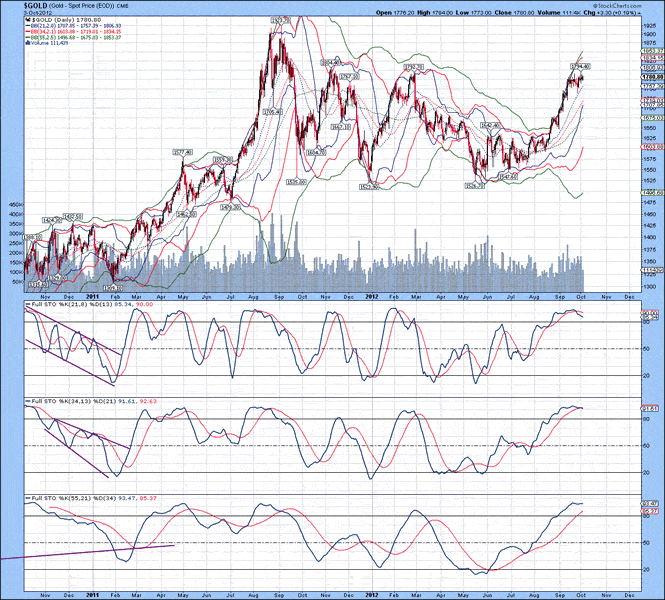
Task: Click the 1535.00 price low label
Action: (x=295, y=181)
